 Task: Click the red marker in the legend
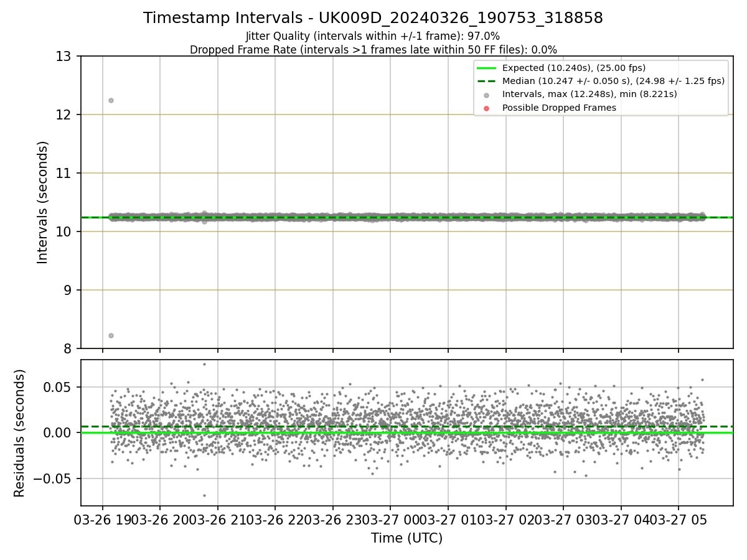coord(487,108)
